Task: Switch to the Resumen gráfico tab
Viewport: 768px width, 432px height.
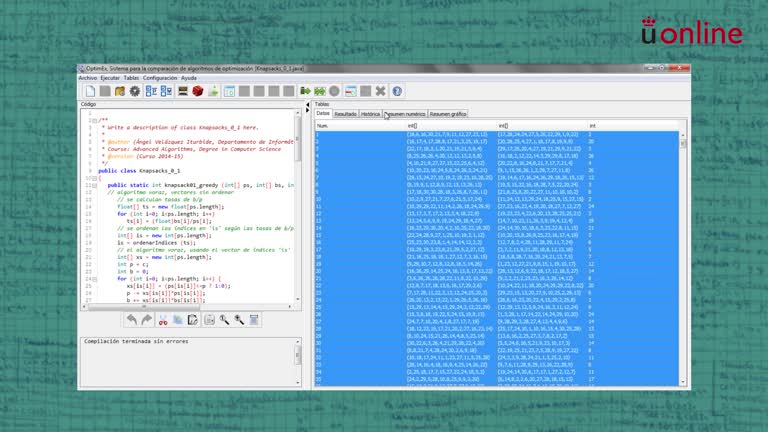Action: coord(448,114)
